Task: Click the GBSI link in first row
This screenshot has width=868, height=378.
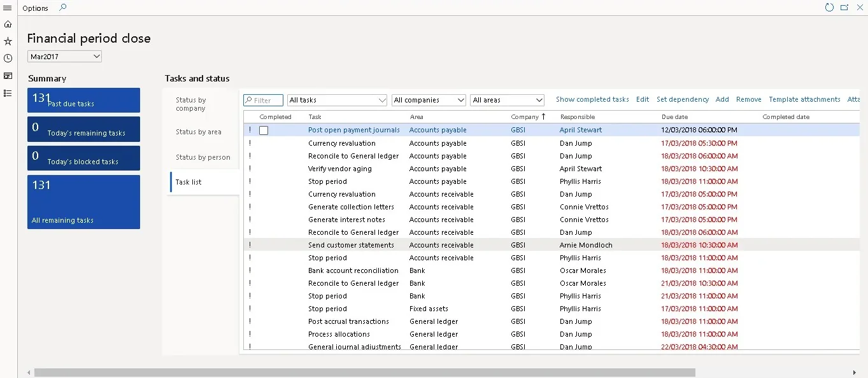Action: tap(518, 130)
